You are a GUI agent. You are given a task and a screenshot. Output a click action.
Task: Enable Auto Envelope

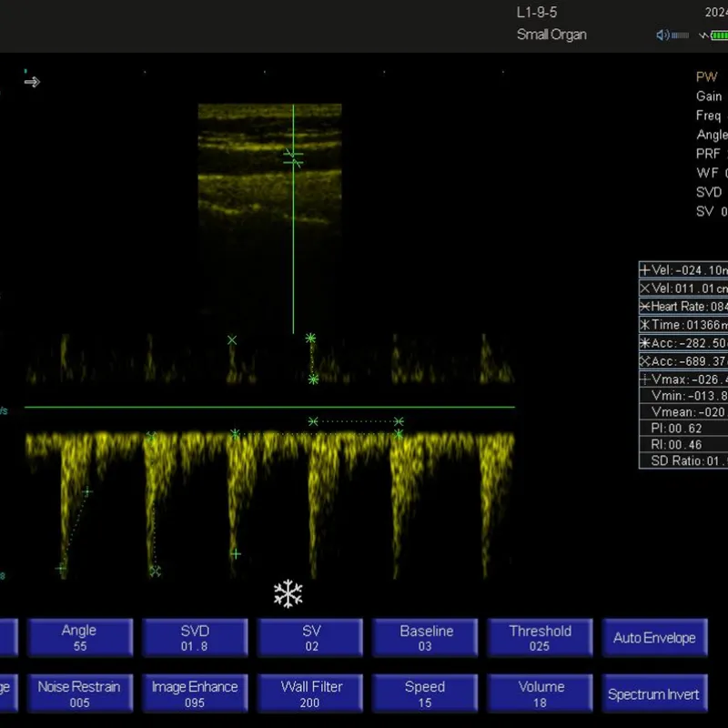coord(654,637)
